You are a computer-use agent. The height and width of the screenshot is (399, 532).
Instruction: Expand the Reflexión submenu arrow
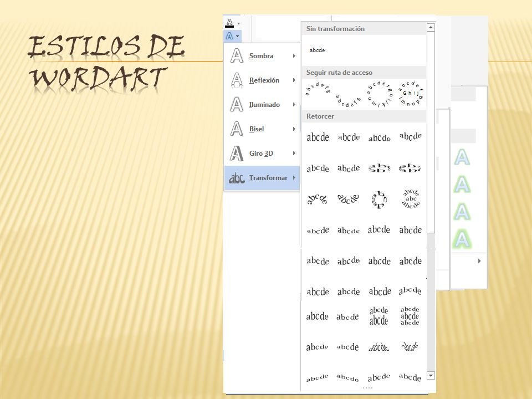[294, 80]
